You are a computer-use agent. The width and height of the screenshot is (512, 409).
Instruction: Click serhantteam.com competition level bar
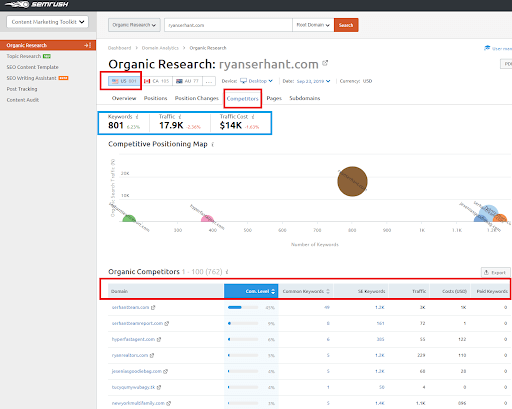click(243, 307)
